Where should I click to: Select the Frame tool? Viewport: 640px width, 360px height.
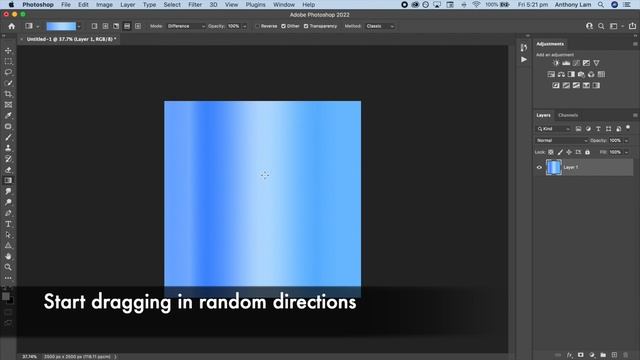point(8,105)
